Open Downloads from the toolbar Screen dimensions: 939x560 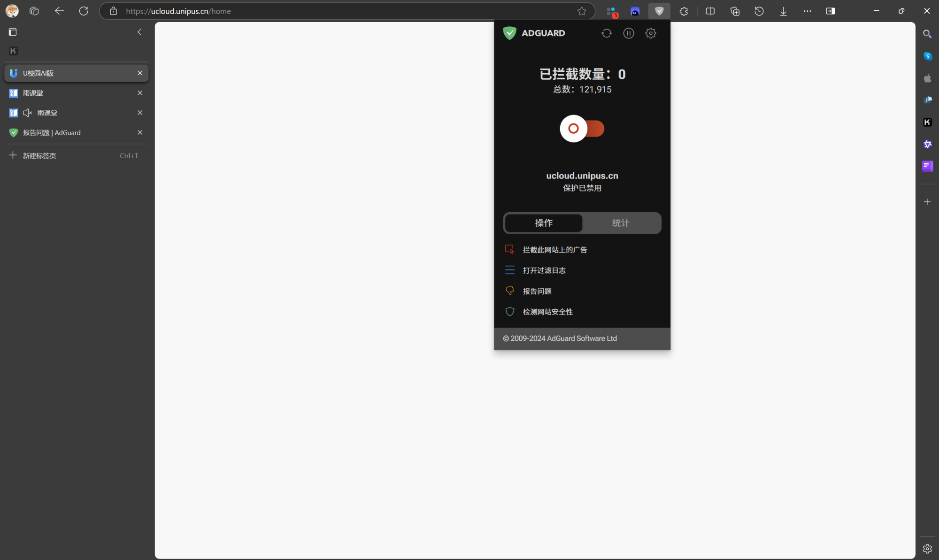[x=783, y=11]
